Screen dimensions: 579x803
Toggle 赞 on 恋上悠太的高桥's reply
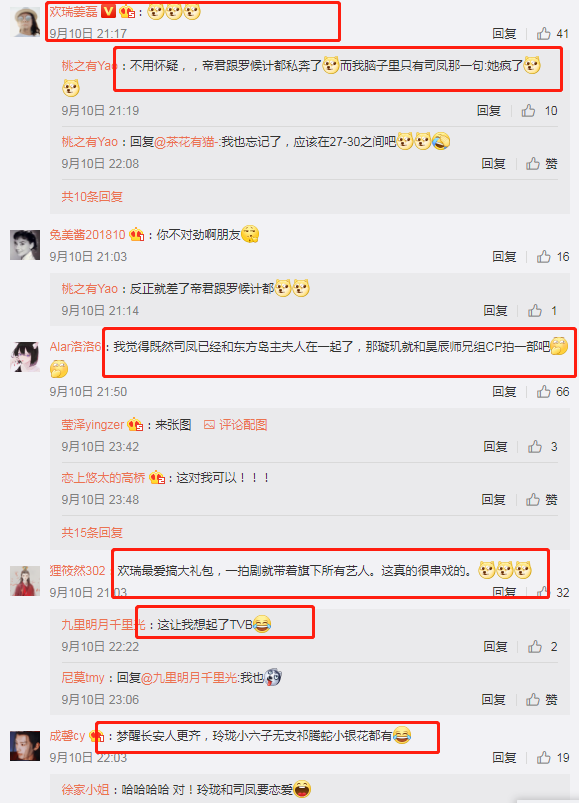[x=542, y=500]
